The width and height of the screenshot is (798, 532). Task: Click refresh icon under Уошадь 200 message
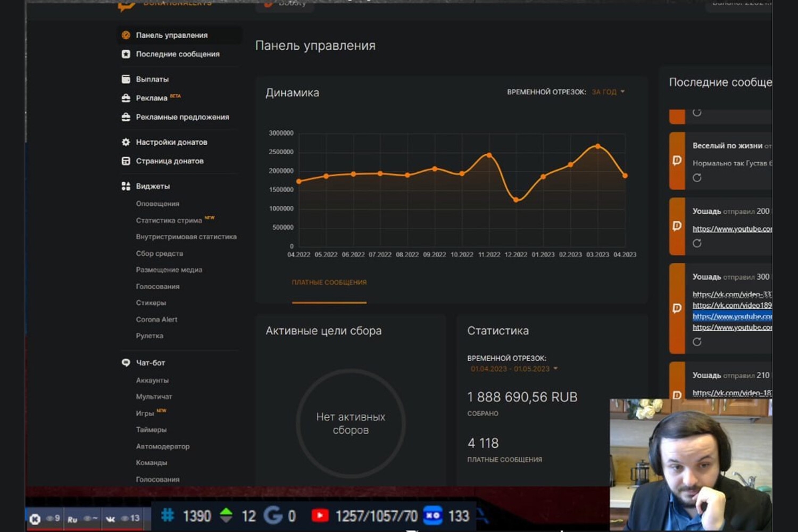pyautogui.click(x=697, y=243)
